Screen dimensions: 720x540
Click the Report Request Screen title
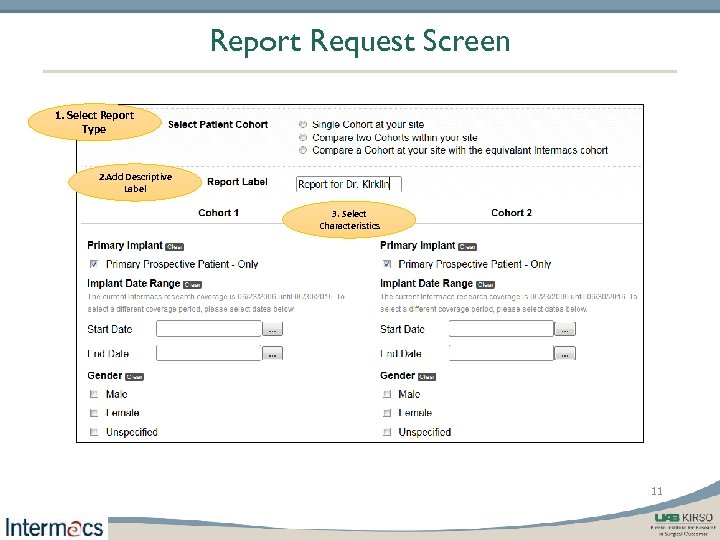tap(360, 41)
